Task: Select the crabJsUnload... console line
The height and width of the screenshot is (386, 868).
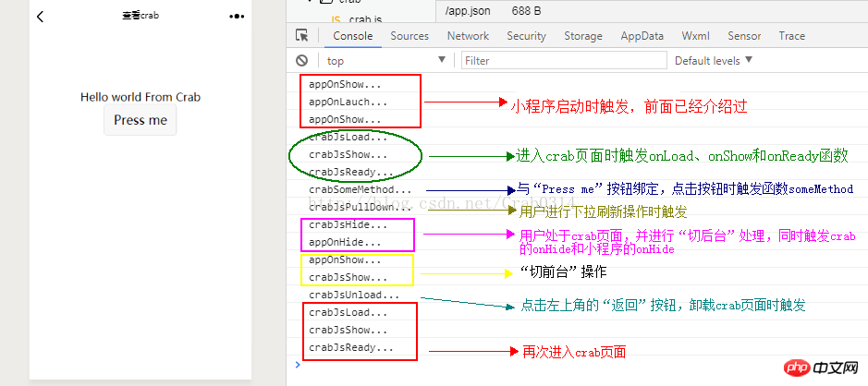Action: pos(354,295)
